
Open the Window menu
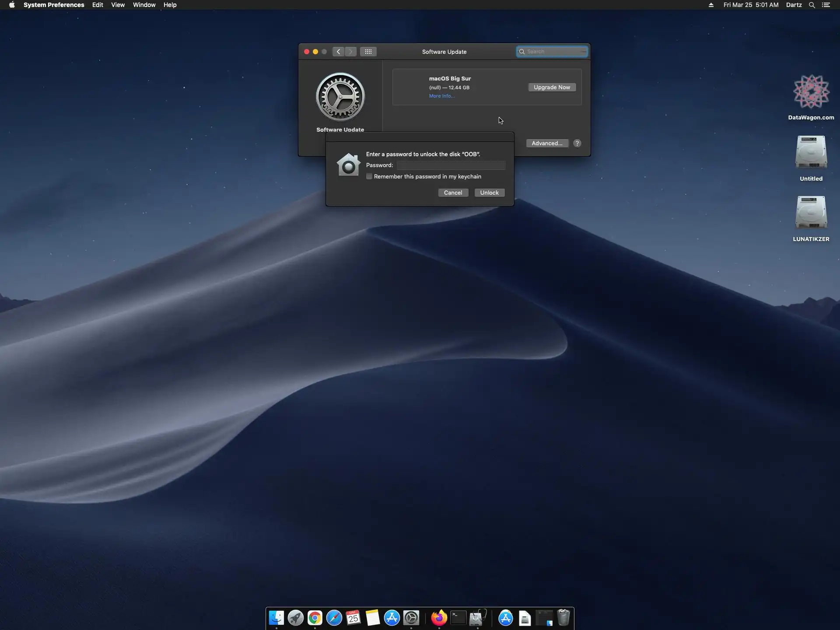pyautogui.click(x=144, y=5)
